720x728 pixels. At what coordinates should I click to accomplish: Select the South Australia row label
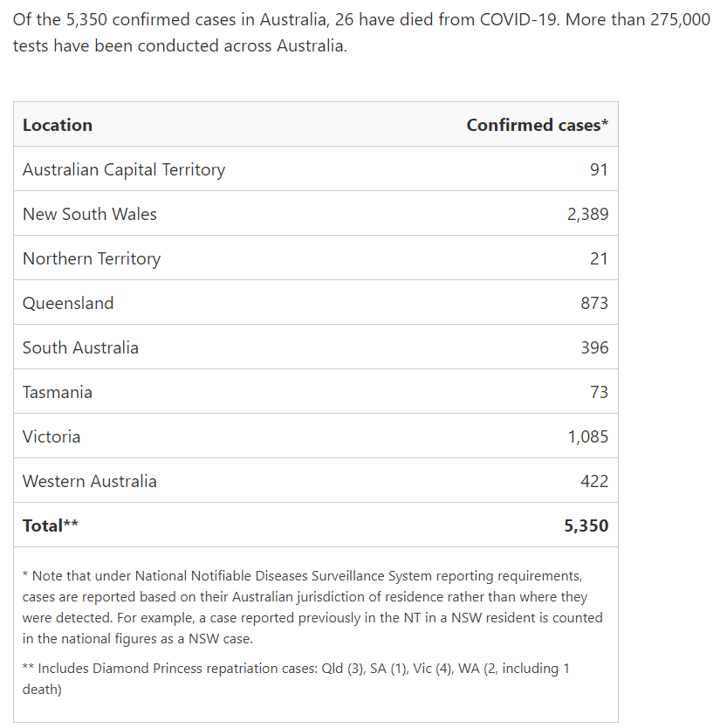coord(80,347)
